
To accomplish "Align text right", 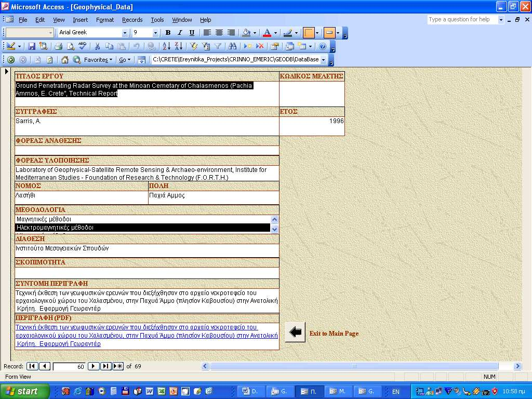I will (x=231, y=33).
